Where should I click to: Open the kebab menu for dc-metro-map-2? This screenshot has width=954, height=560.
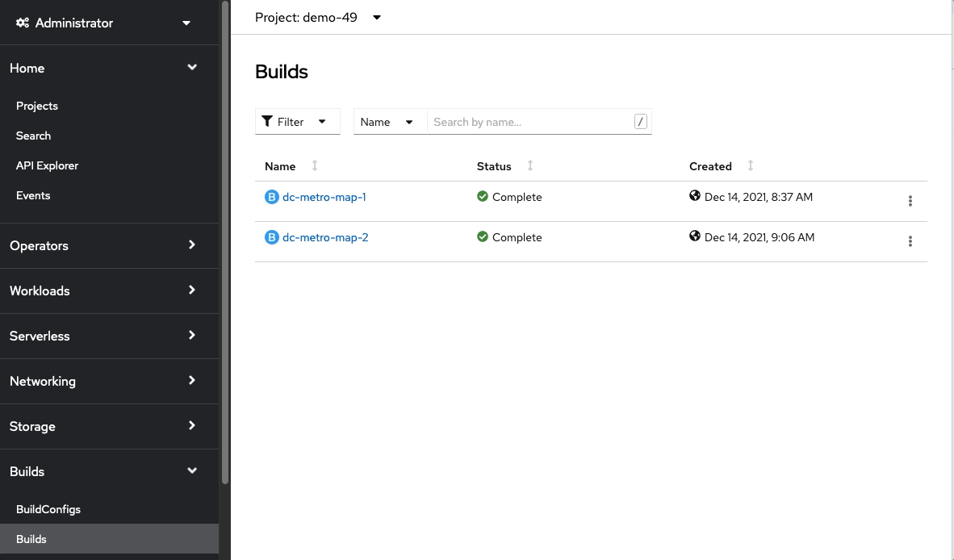click(x=910, y=241)
